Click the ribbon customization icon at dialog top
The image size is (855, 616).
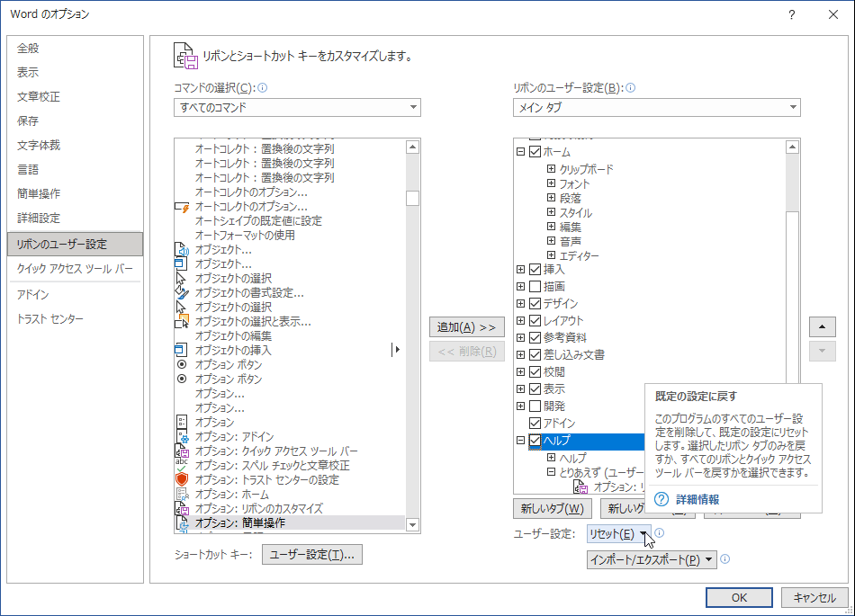tap(184, 54)
